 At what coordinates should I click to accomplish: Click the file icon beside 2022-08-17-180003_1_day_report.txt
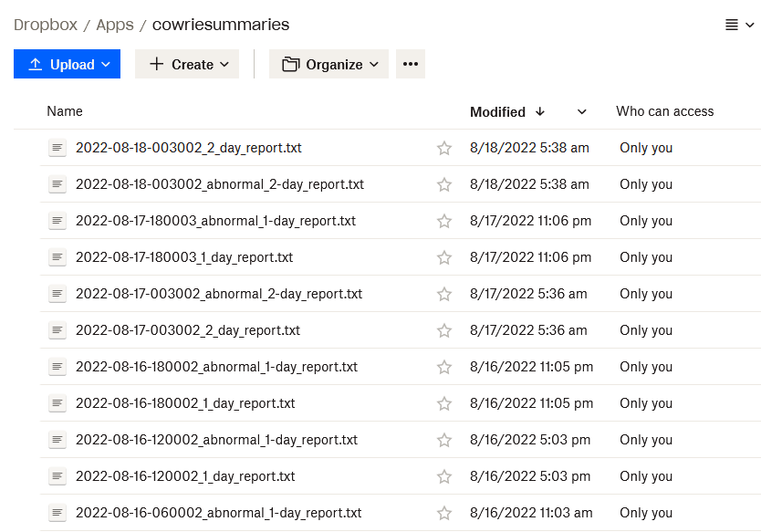pos(57,257)
